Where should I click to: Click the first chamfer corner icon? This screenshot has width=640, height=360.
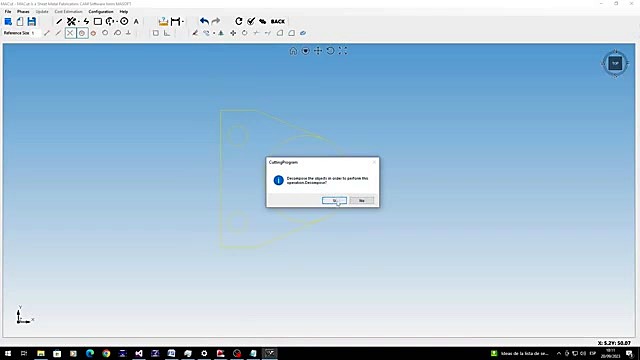point(280,33)
